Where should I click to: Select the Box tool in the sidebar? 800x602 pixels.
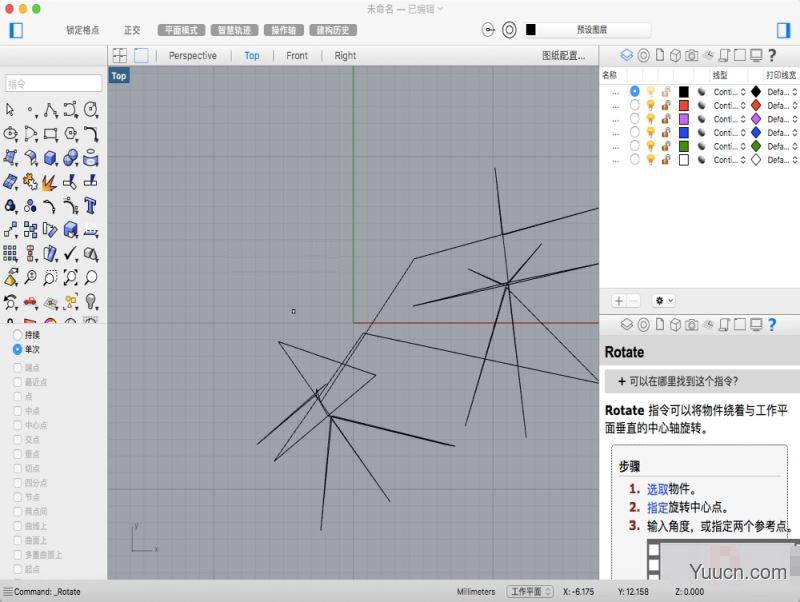click(x=50, y=159)
